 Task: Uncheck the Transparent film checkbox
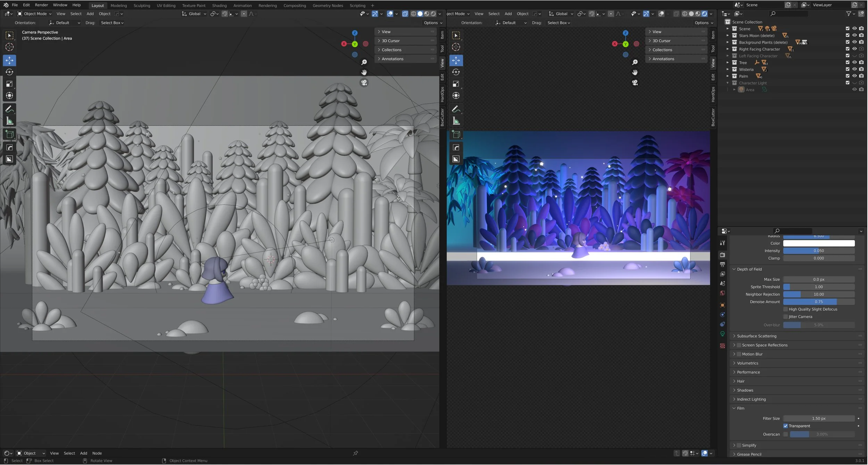pos(786,426)
